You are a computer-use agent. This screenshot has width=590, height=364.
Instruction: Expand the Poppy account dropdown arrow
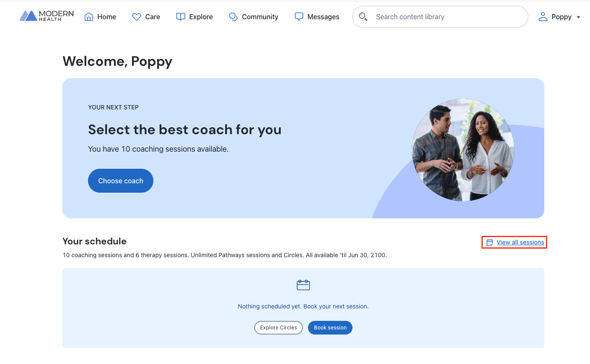click(578, 17)
